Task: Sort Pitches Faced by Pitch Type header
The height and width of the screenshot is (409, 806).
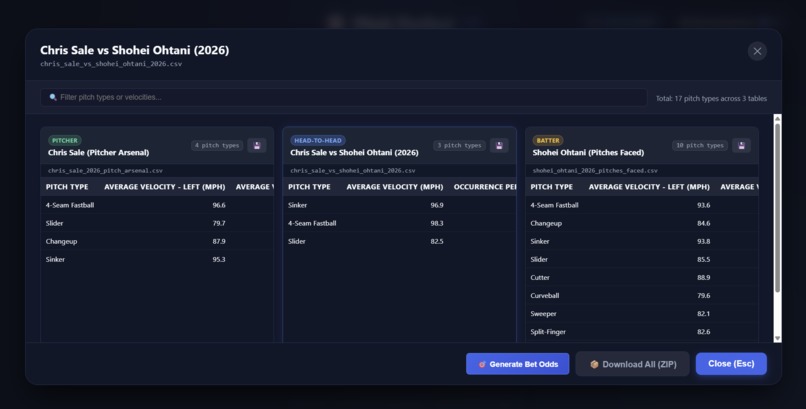Action: click(552, 187)
